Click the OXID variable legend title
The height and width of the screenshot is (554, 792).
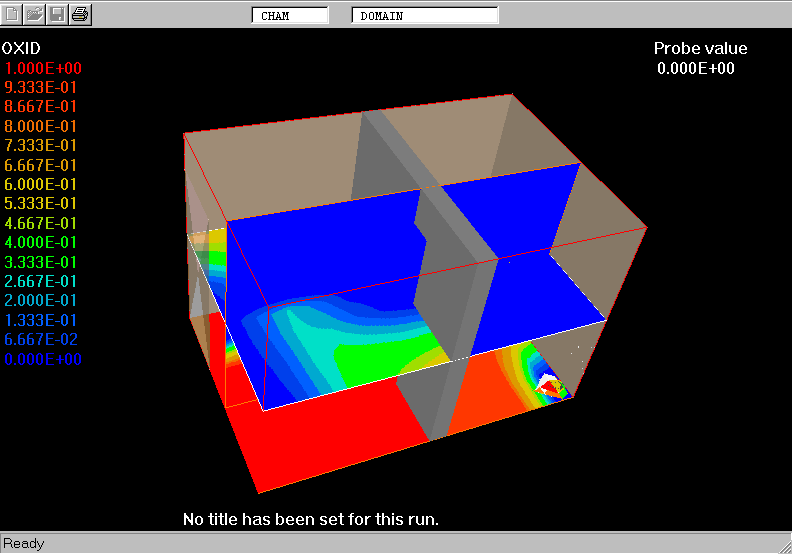(x=21, y=48)
